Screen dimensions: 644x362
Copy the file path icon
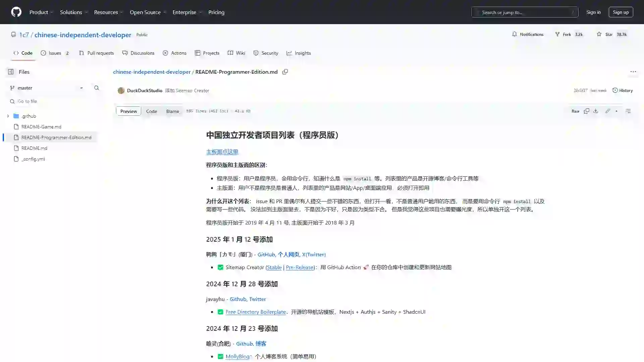[x=285, y=72]
